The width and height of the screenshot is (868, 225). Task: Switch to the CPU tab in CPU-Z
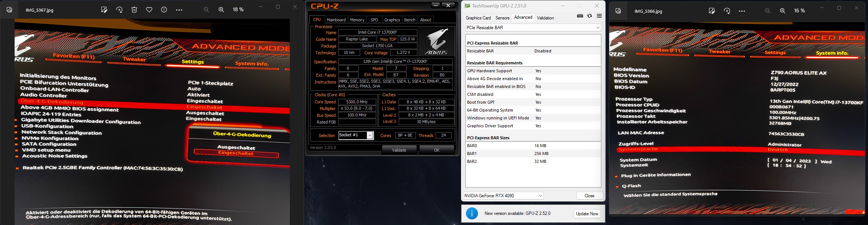317,19
